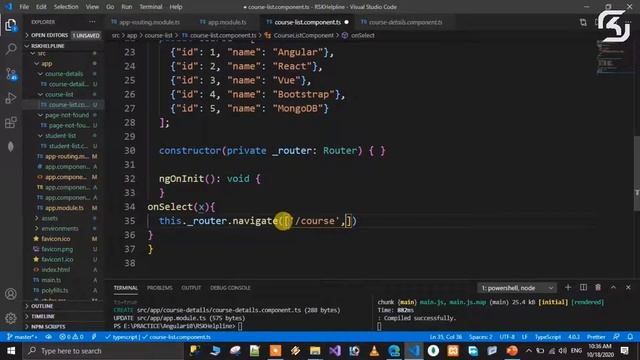Open Visual Studio Code on taskbar
The width and height of the screenshot is (640, 360).
click(x=414, y=351)
